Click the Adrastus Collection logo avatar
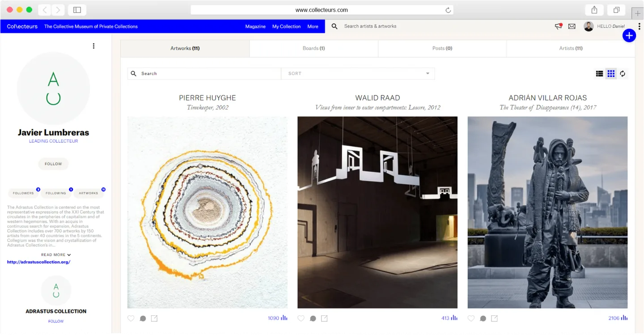Screen dimensions: 644x335 coord(56,290)
